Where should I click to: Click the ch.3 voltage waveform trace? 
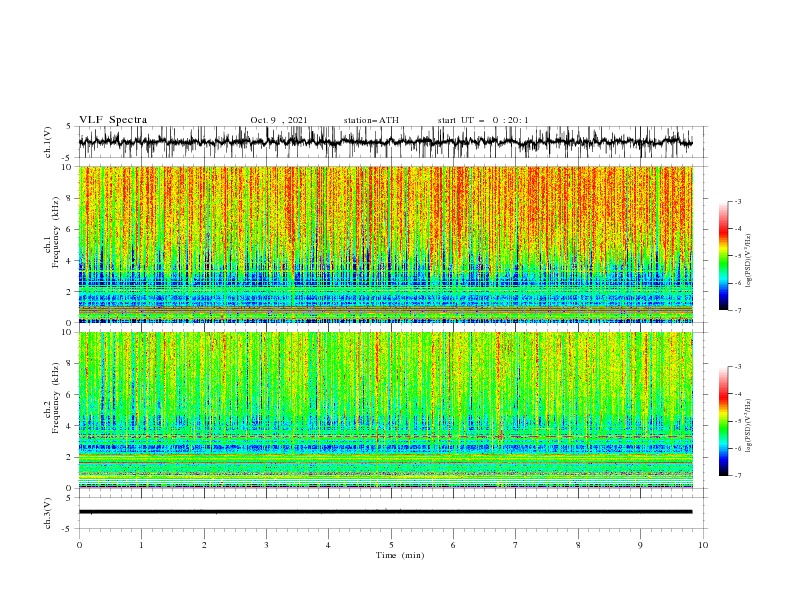[x=385, y=512]
